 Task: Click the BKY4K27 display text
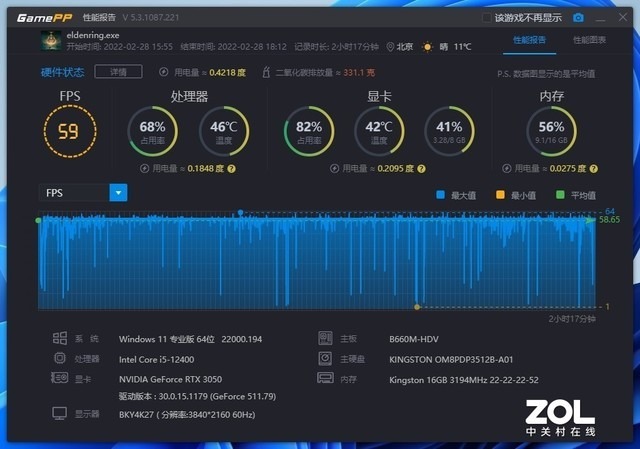pyautogui.click(x=187, y=415)
